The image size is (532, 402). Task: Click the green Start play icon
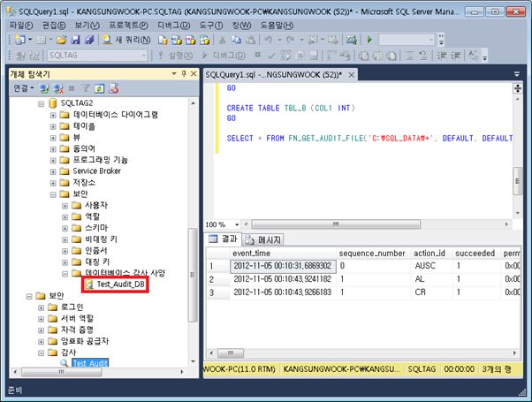369,40
